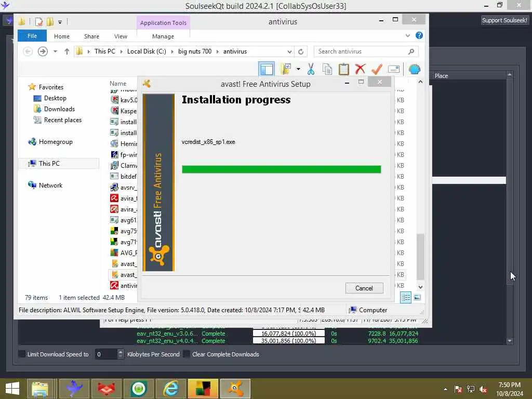Open avast setup taskbar icon
The width and height of the screenshot is (532, 399).
235,389
